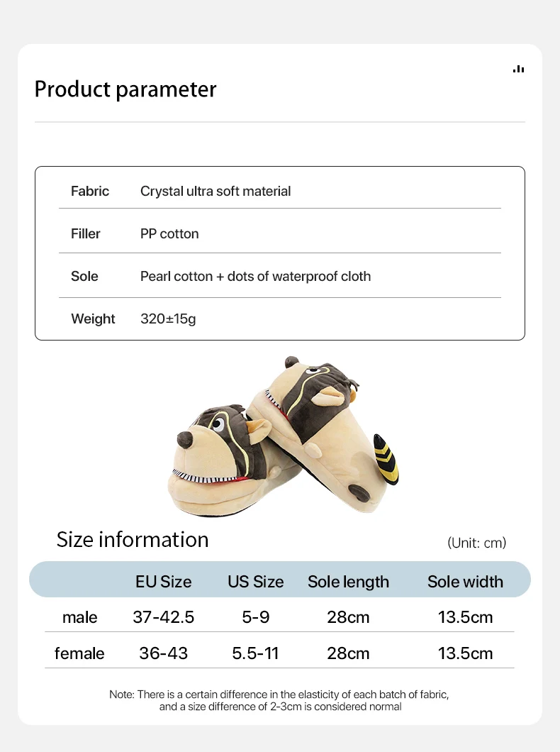Select the Product parameter heading
The image size is (560, 752).
(x=125, y=89)
